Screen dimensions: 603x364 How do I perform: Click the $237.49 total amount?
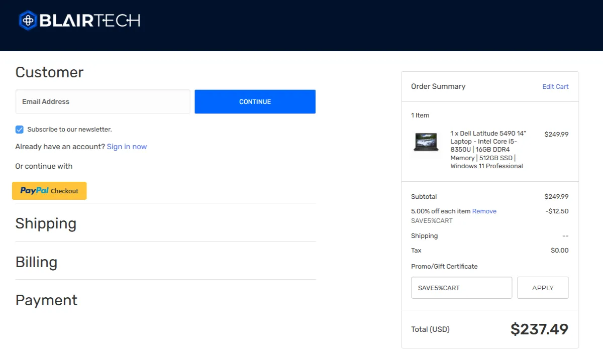click(539, 329)
